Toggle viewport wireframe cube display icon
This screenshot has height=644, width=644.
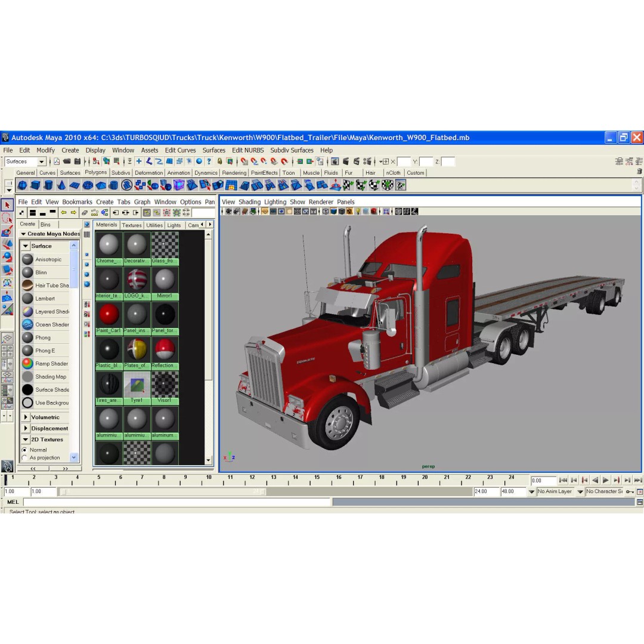pyautogui.click(x=326, y=212)
